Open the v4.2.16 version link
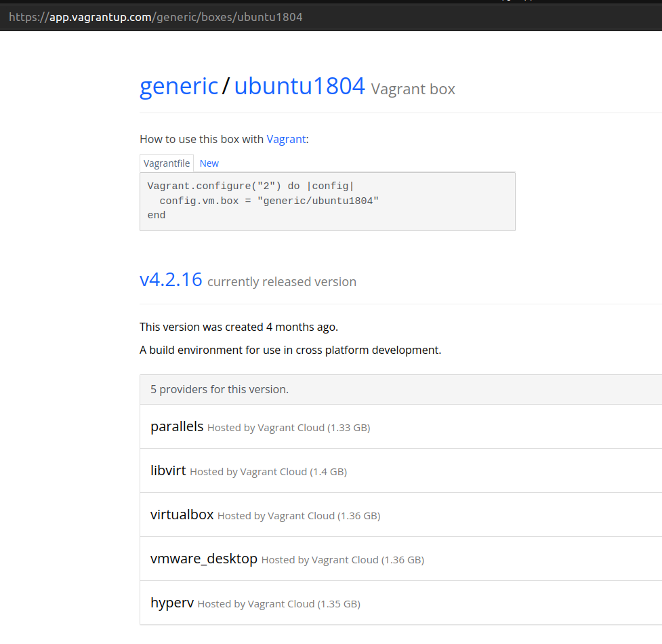 (x=171, y=280)
